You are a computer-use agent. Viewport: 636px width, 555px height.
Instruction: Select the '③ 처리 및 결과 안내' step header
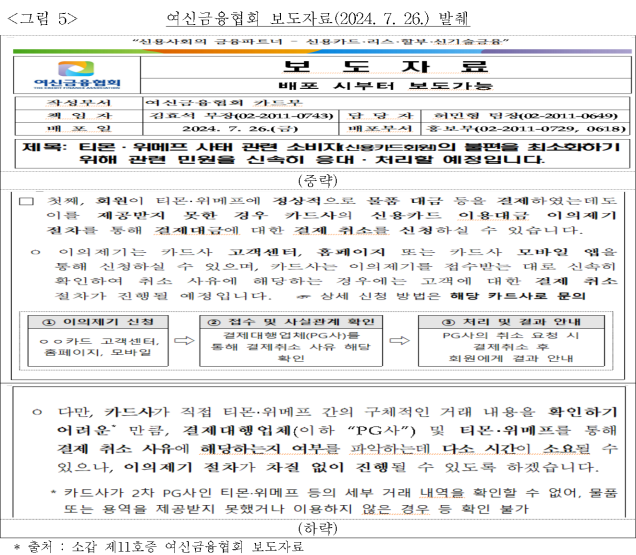(511, 322)
